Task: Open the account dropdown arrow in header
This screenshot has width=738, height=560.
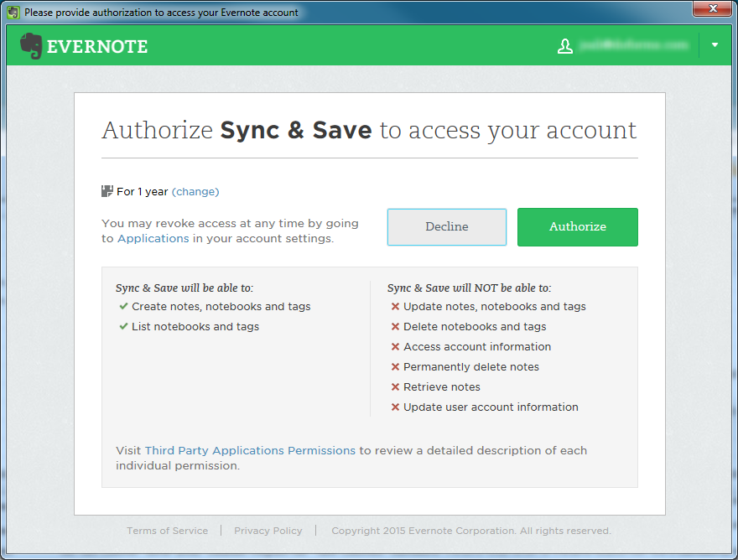Action: click(x=715, y=45)
